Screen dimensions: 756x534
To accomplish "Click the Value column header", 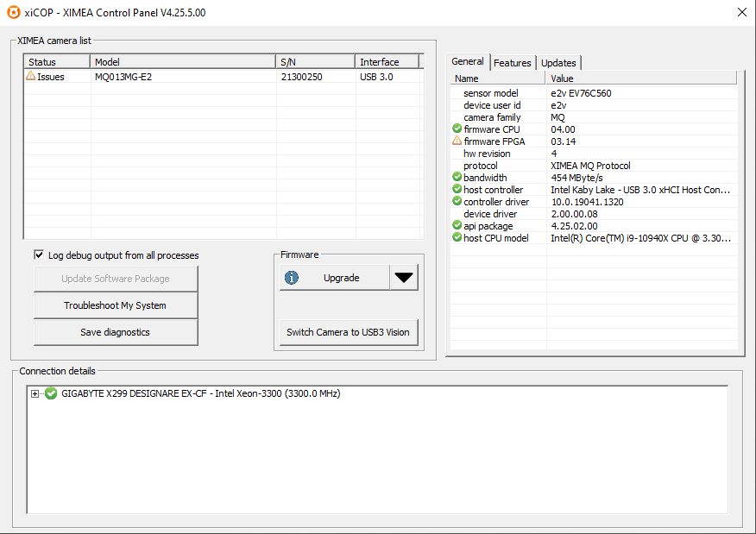I will point(641,79).
